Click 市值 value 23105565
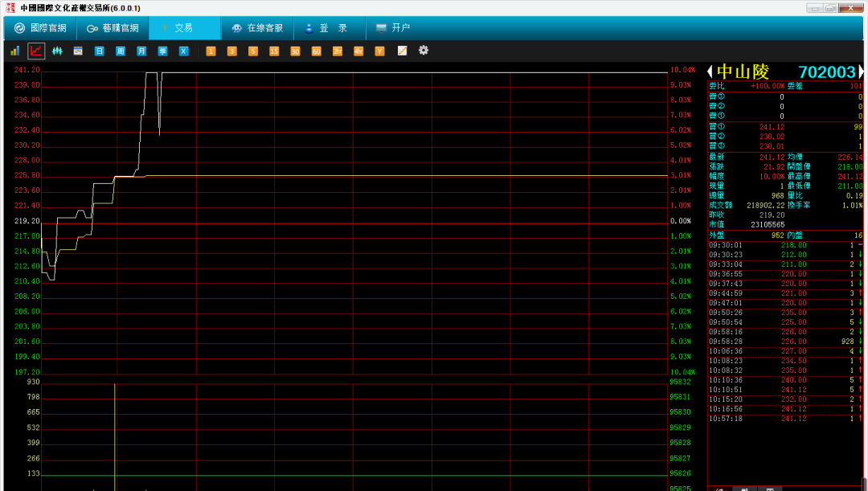Viewport: 868px width, 491px height. 768,225
